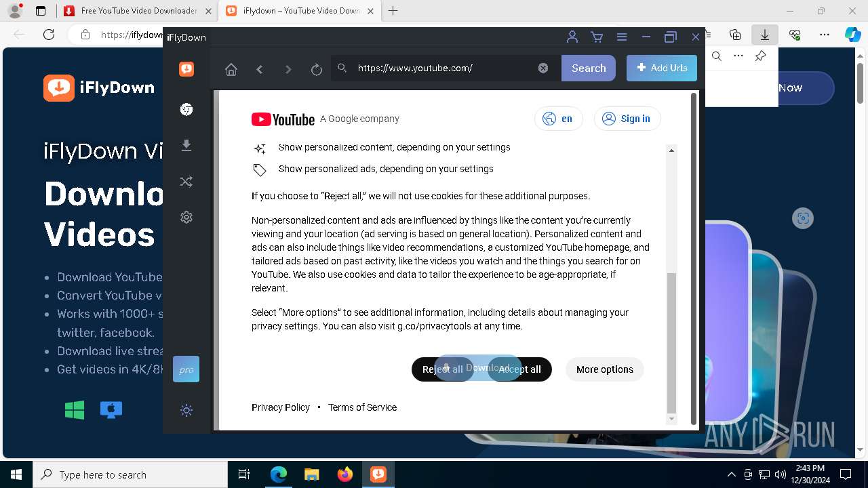
Task: Navigate forward in iFlyDown browser
Action: pos(288,68)
